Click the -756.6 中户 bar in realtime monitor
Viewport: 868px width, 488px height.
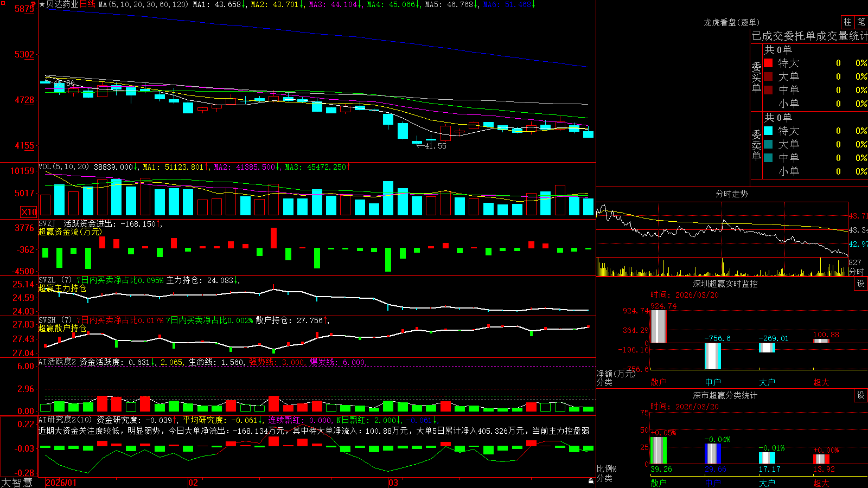point(713,356)
